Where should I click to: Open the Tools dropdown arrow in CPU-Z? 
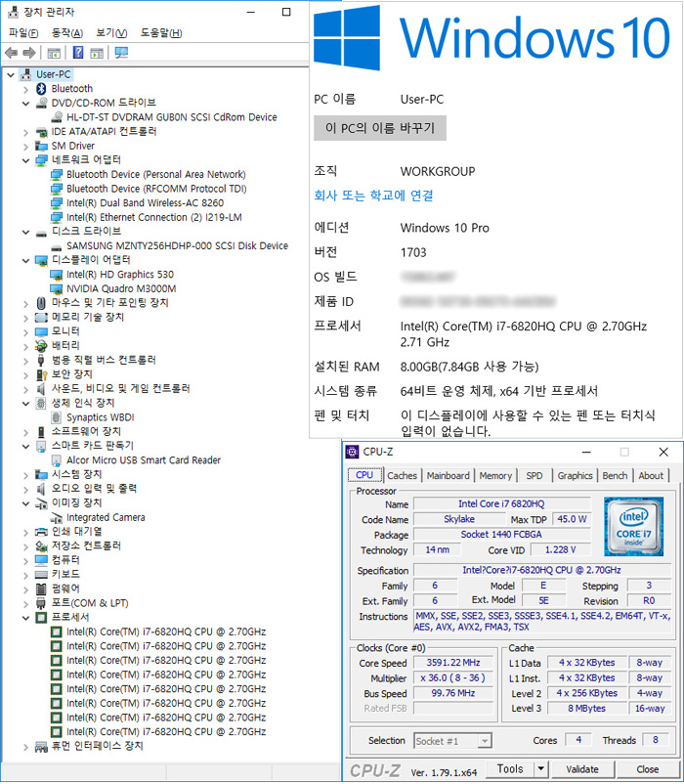pos(540,769)
